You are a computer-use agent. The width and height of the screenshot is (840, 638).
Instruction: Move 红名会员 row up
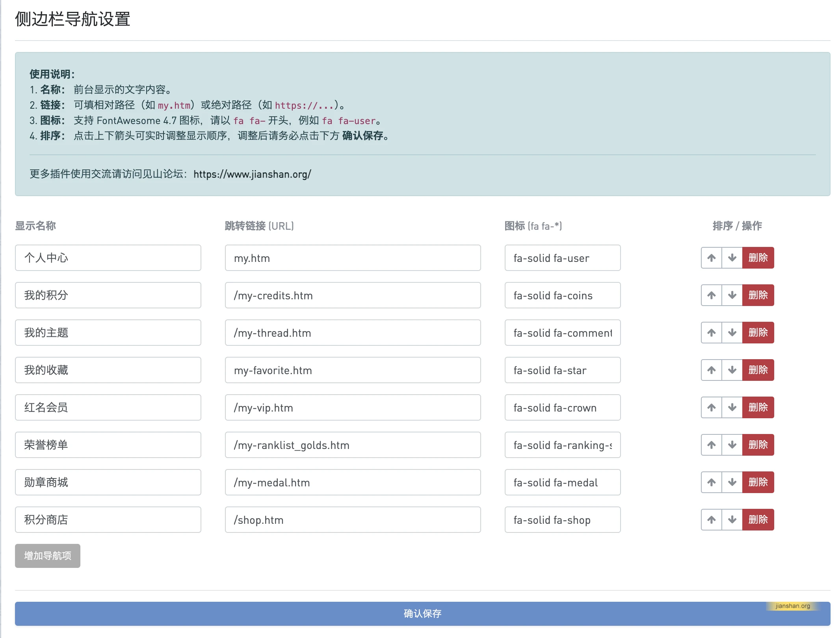pyautogui.click(x=711, y=408)
